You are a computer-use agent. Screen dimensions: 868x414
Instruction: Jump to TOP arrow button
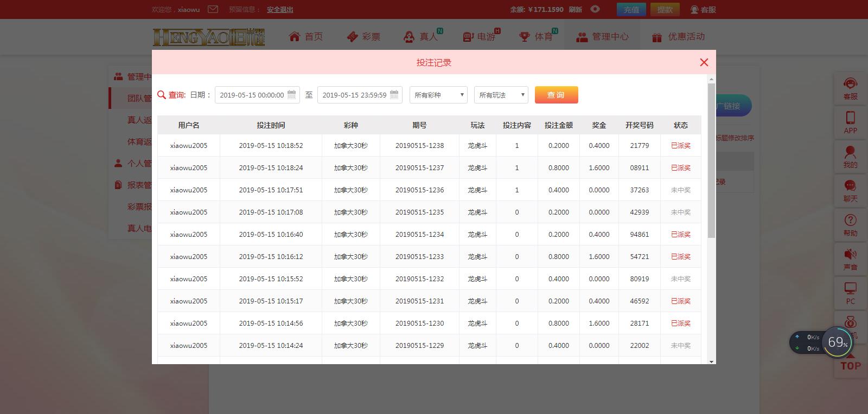(x=850, y=362)
